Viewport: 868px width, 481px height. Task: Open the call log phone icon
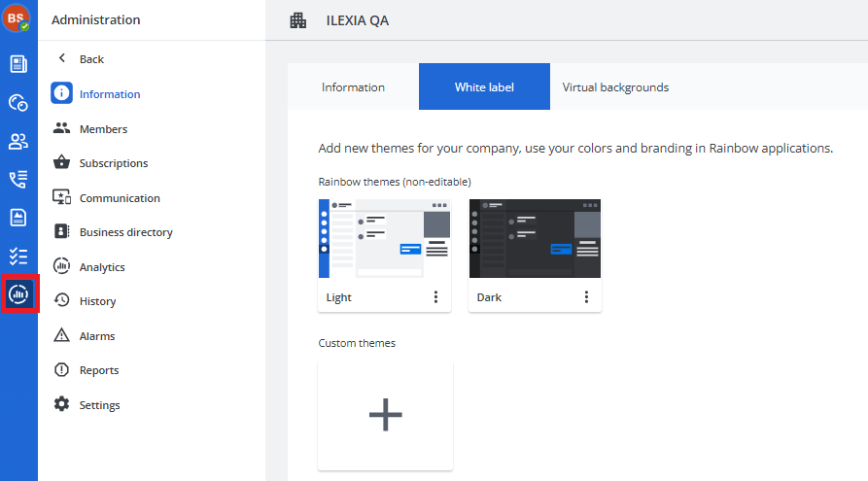click(x=18, y=180)
